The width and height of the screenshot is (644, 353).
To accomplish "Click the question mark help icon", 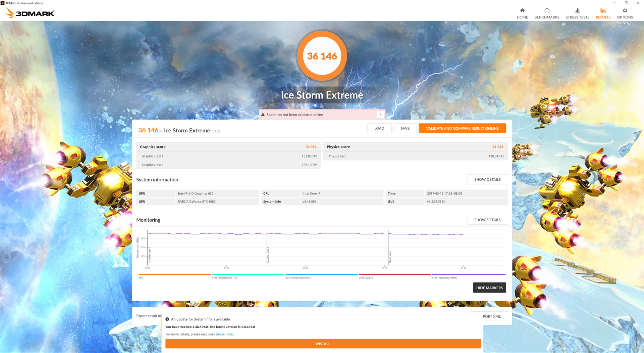I will (x=380, y=115).
